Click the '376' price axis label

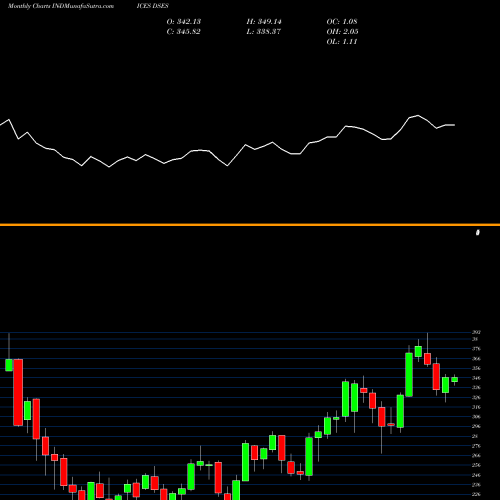pyautogui.click(x=476, y=349)
